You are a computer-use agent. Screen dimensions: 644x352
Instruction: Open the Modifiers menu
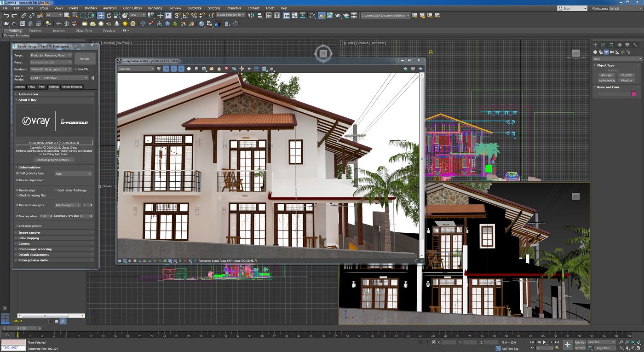91,8
